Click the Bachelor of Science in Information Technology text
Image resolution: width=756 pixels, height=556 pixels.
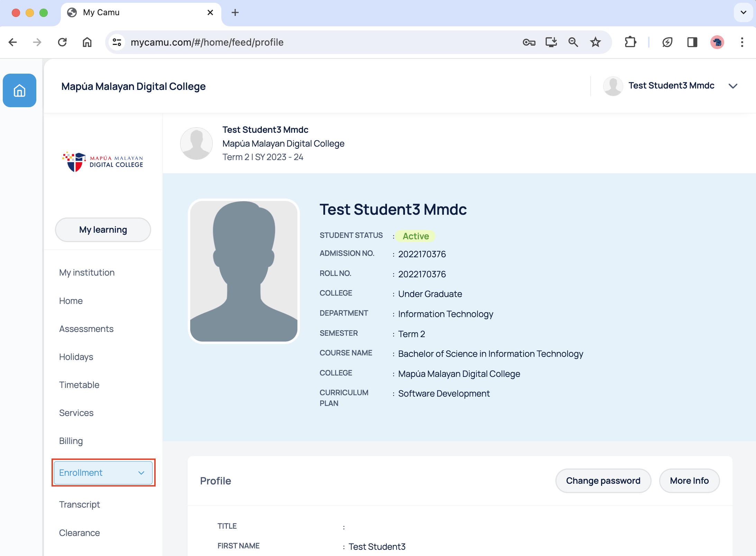tap(490, 354)
